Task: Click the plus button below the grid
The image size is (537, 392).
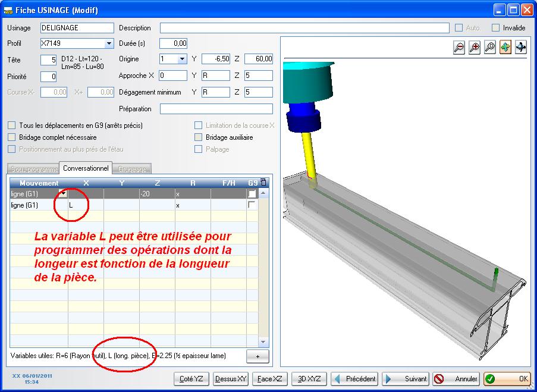Action: pyautogui.click(x=257, y=356)
